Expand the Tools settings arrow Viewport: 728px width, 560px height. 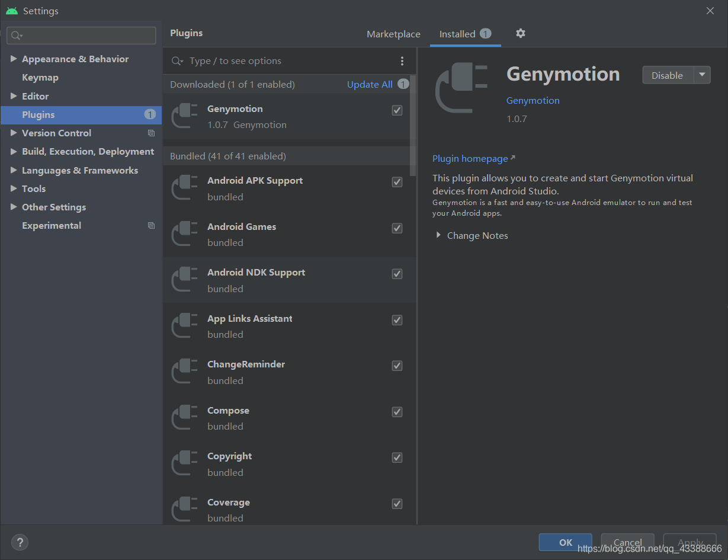coord(14,188)
